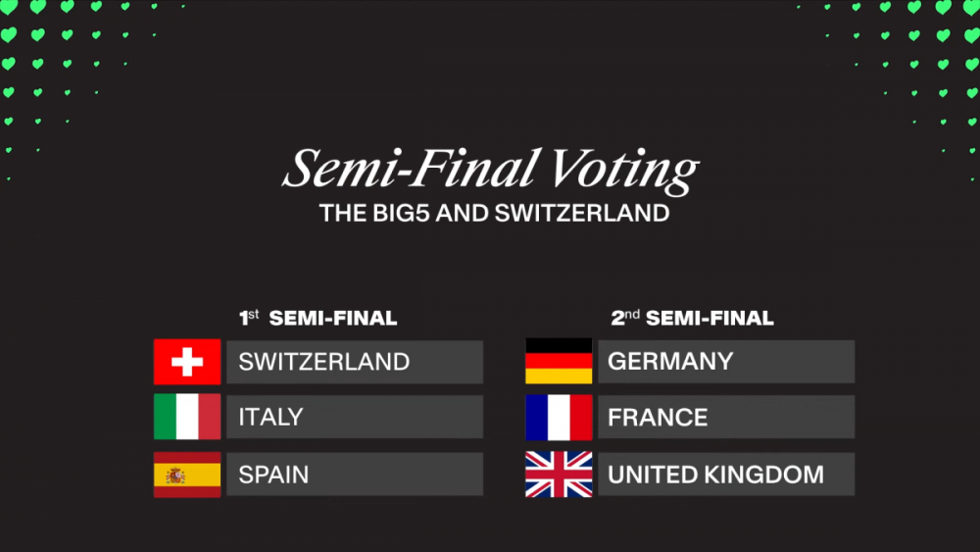Select the UNITED KINGDOM country name bar
Viewport: 980px width, 552px height.
pos(725,475)
